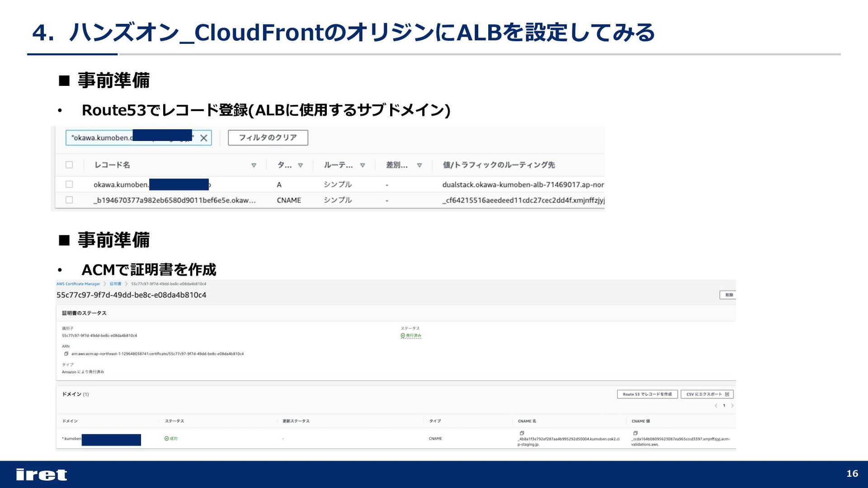Click the 更新ステータス column header
Viewport: 868px width, 488px height.
click(296, 421)
